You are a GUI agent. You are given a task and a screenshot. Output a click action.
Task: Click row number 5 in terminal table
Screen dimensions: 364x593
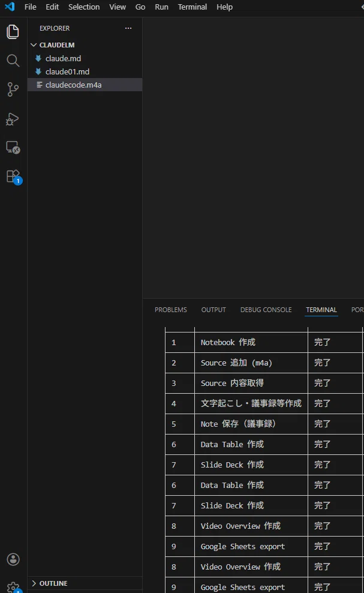tap(174, 424)
